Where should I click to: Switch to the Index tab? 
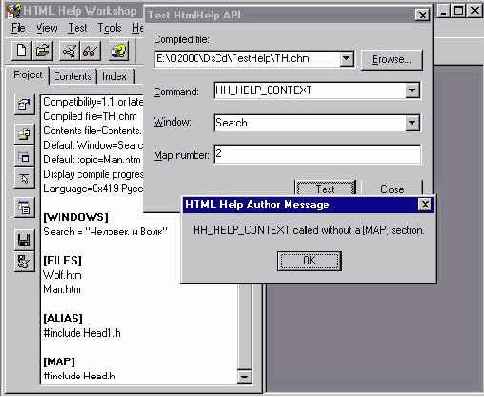115,76
